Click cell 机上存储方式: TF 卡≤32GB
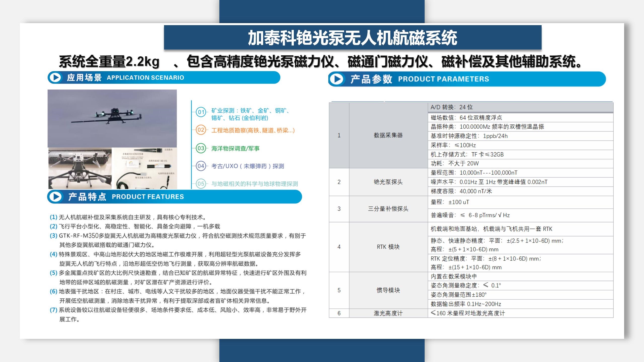Screen dimensions: 644x362 click(x=520, y=154)
